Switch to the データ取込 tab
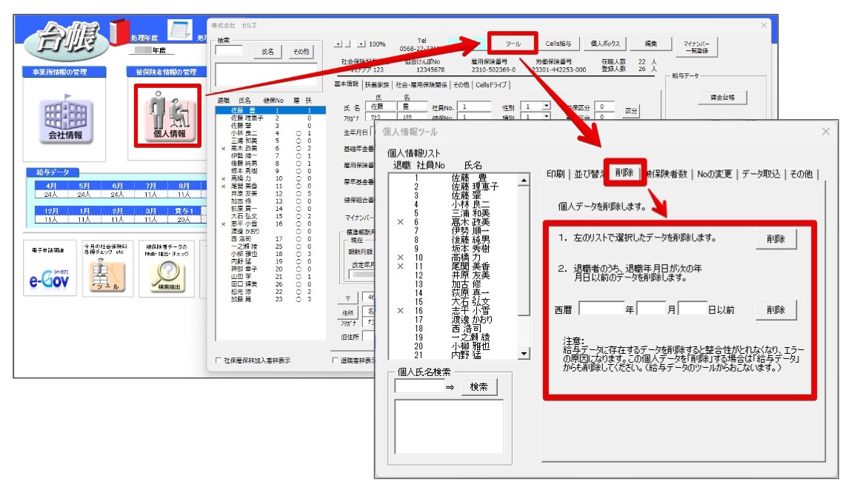 click(761, 174)
